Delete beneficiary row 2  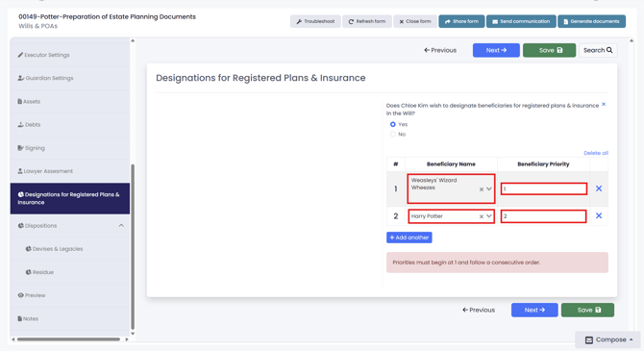(599, 215)
